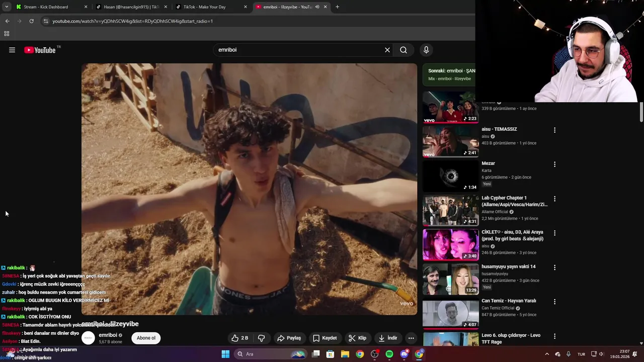Close the TikTok - Make Your Day tab
The image size is (644, 362).
point(246,7)
